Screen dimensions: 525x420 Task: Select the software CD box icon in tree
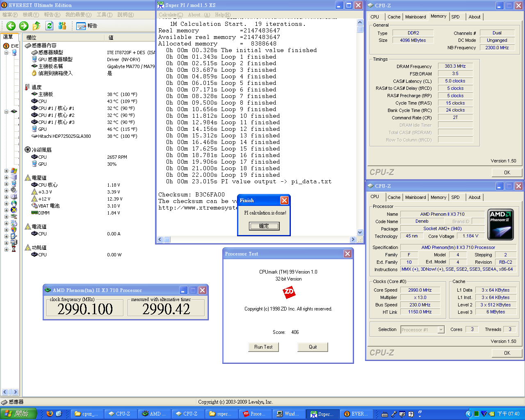tap(14, 223)
